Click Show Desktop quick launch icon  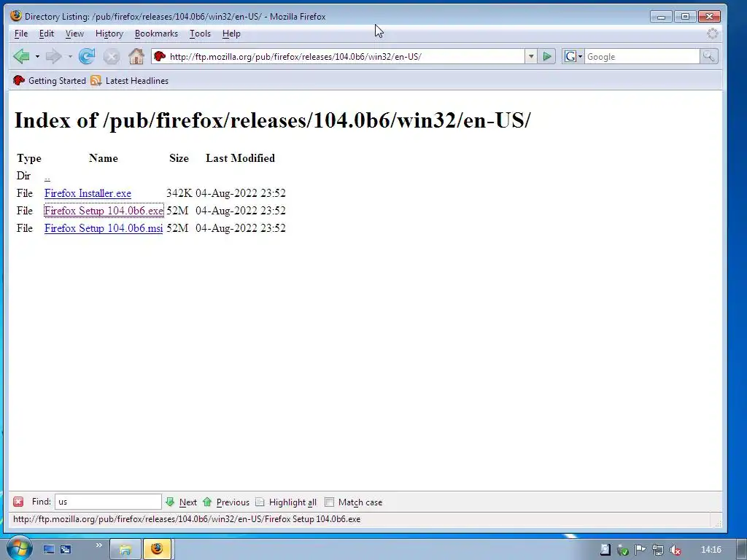(49, 549)
